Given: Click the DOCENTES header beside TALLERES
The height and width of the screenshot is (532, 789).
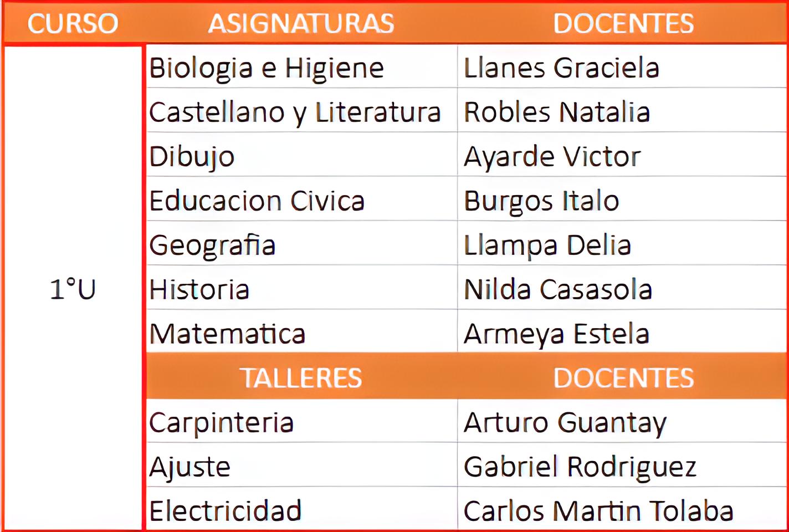Looking at the screenshot, I should (x=623, y=378).
